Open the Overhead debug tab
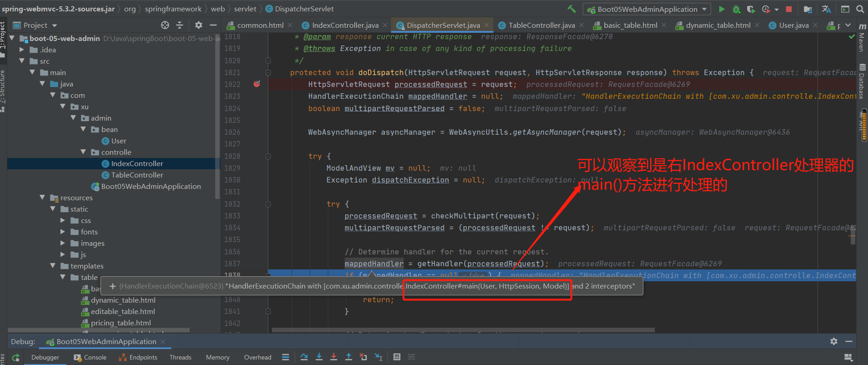 [x=258, y=357]
